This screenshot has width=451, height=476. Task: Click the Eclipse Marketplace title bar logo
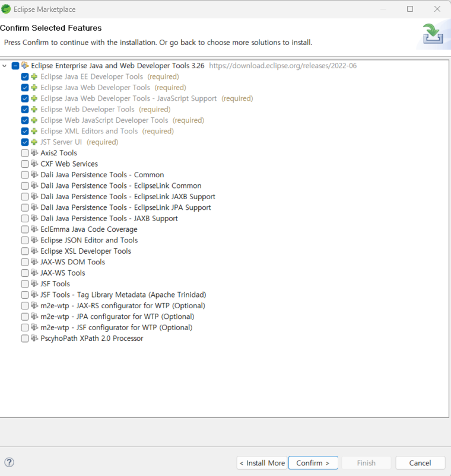tap(6, 9)
